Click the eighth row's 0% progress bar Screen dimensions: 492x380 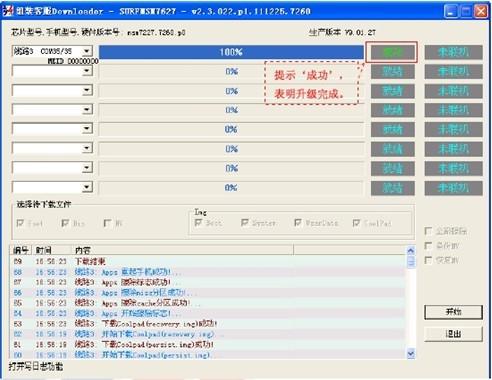[231, 188]
